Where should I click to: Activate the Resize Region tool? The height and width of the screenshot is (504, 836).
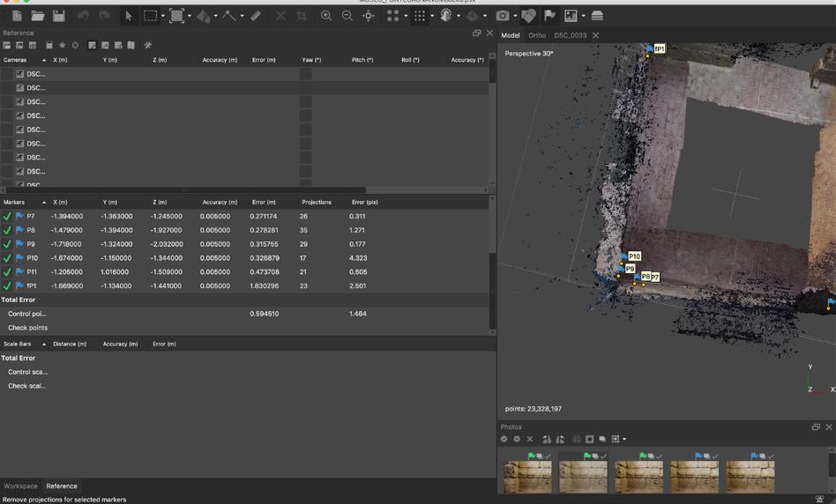(x=176, y=16)
